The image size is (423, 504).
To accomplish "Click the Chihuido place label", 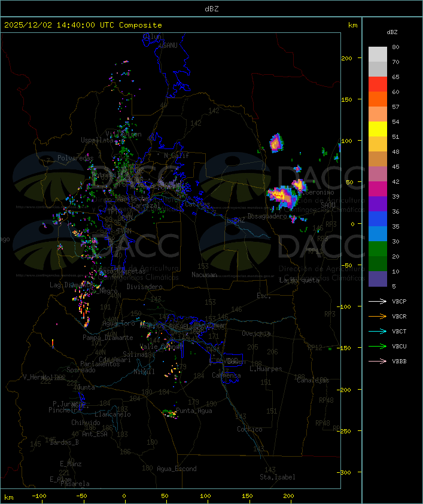I will pos(86,423).
